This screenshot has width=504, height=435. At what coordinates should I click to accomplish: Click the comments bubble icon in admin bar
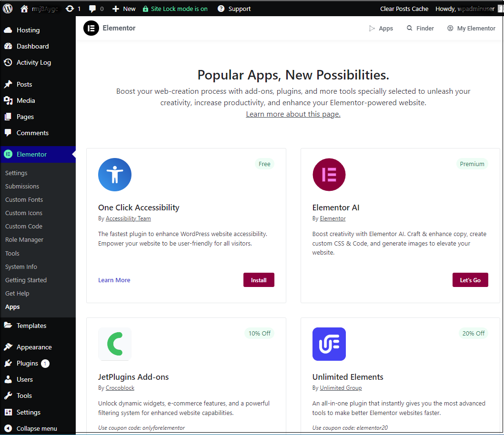(x=92, y=8)
